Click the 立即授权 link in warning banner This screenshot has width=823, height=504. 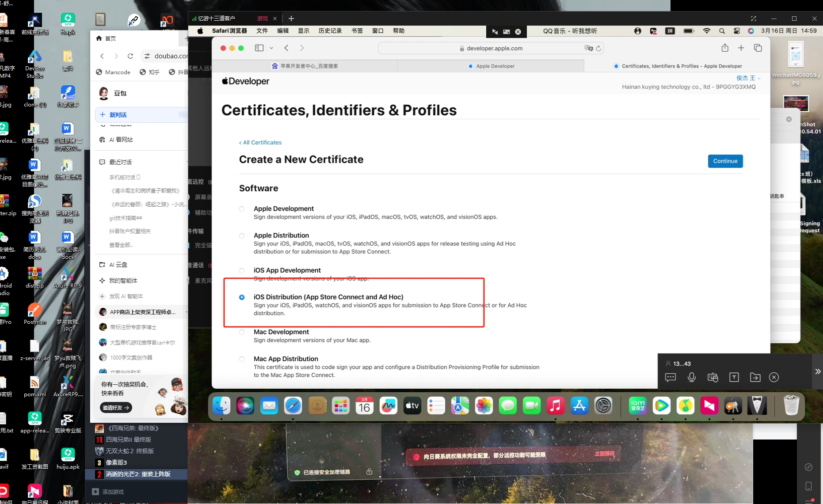[604, 454]
